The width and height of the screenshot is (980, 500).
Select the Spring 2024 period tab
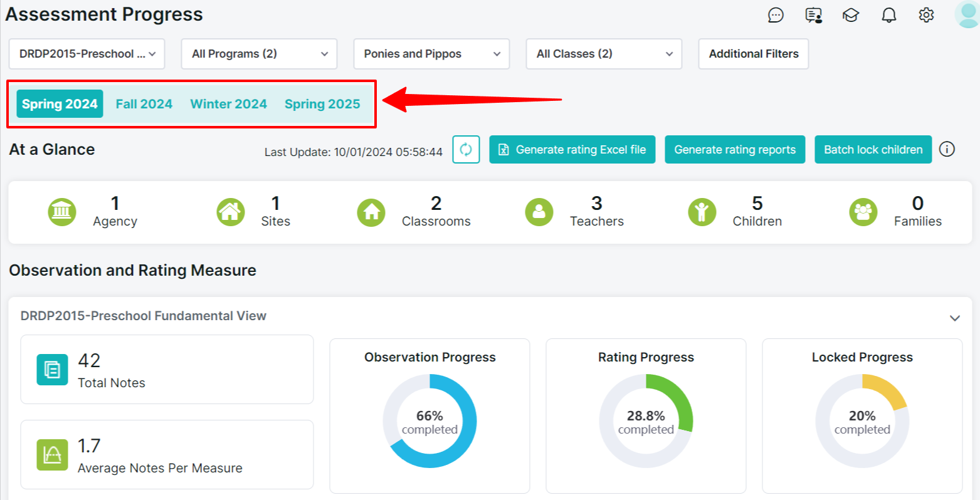click(60, 104)
